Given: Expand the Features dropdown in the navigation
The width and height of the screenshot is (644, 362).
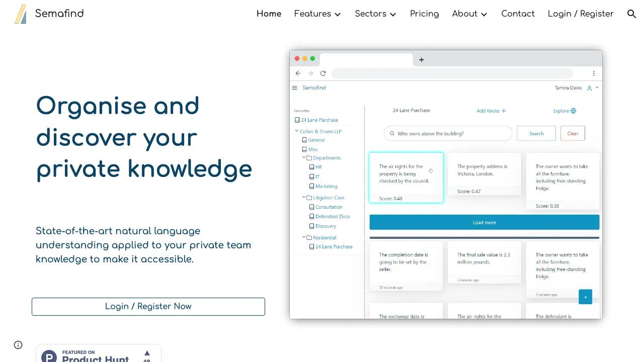Looking at the screenshot, I should pyautogui.click(x=338, y=15).
